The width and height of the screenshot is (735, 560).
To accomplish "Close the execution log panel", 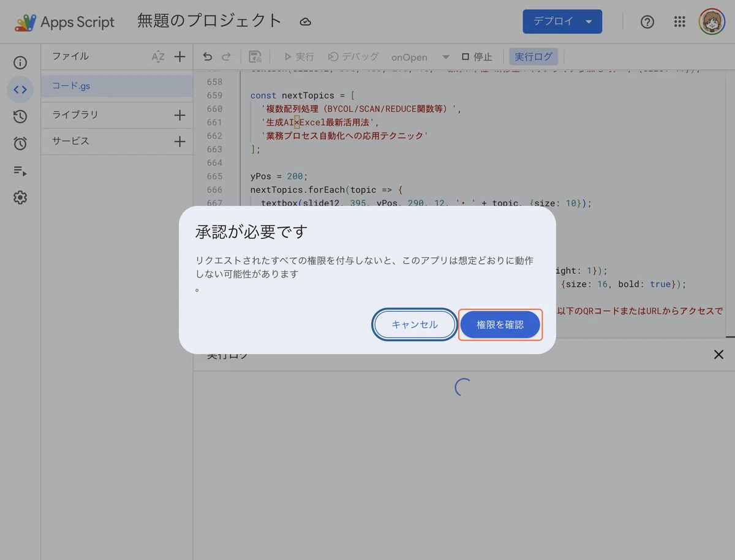I will 718,354.
